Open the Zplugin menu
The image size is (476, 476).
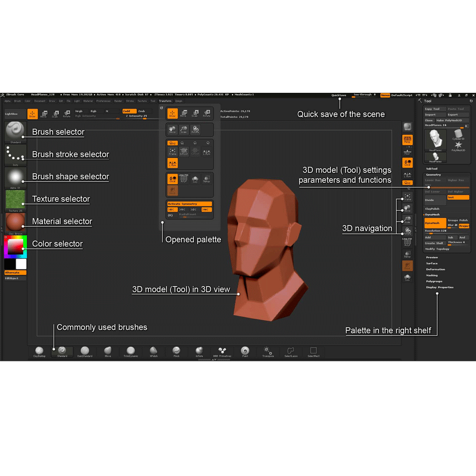point(179,101)
